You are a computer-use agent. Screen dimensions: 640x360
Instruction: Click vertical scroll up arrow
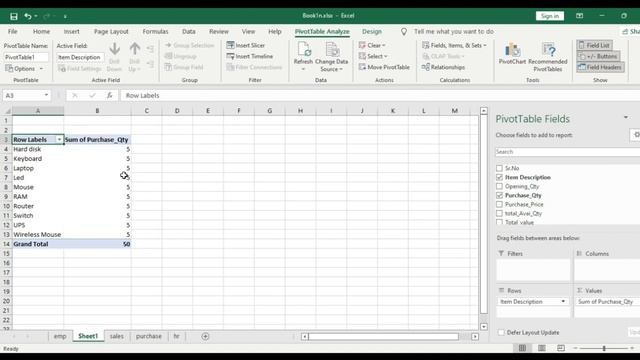(x=484, y=111)
